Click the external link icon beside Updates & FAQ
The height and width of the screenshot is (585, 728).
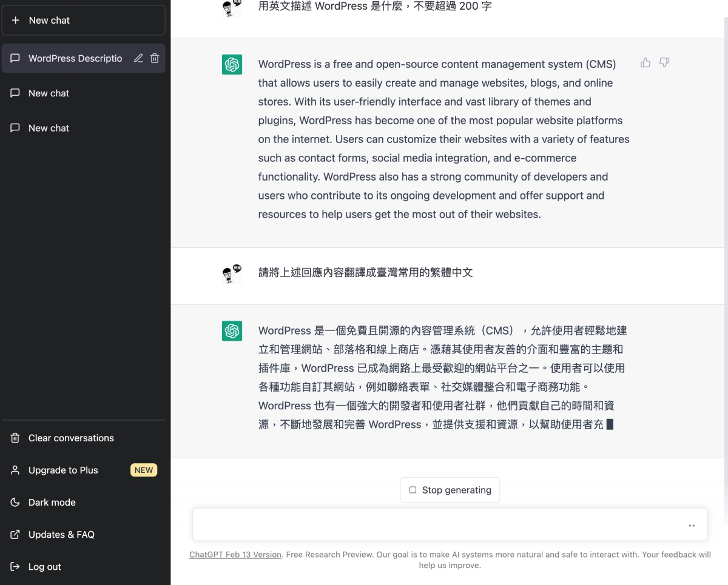[x=15, y=534]
